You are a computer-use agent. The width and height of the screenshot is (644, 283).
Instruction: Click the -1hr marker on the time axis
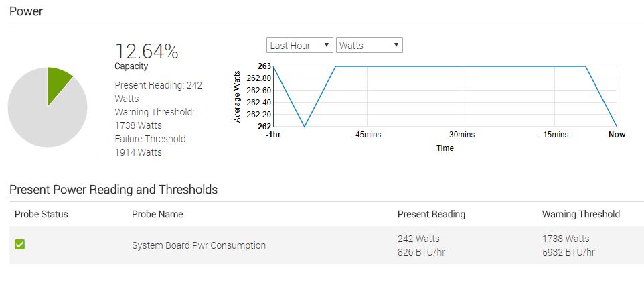273,135
